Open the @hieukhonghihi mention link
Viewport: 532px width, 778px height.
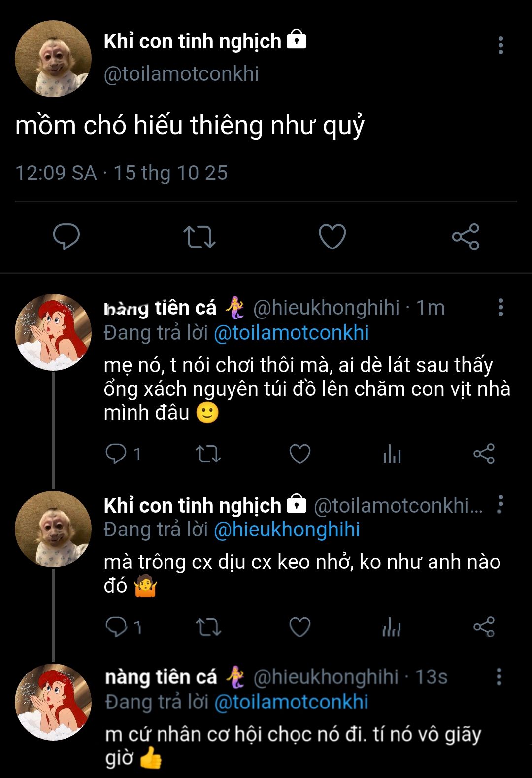pyautogui.click(x=287, y=530)
